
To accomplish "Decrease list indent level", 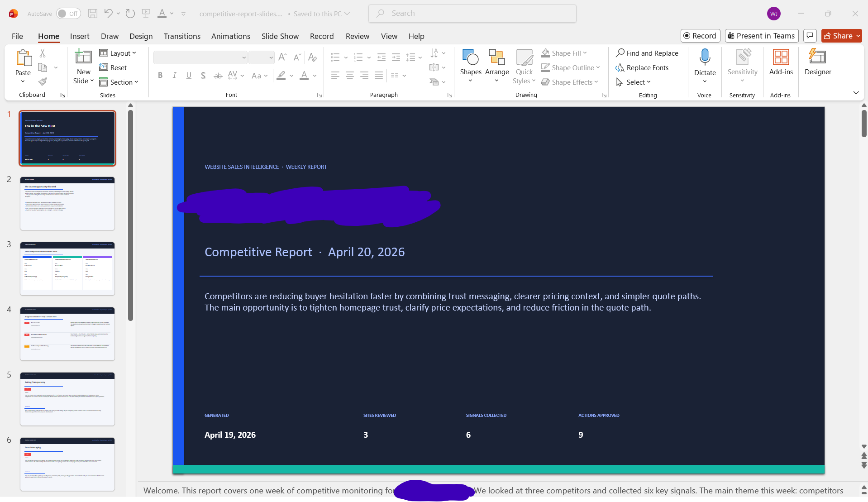I will coord(382,57).
